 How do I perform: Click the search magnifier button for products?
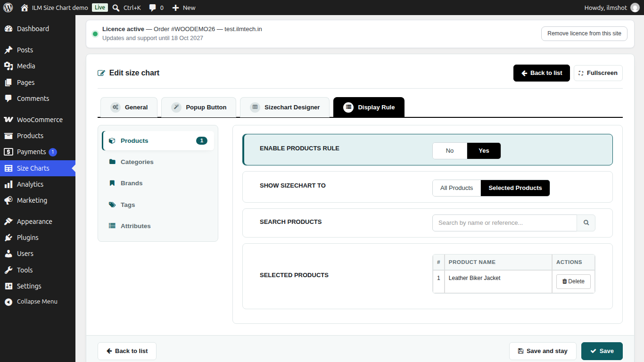(586, 223)
